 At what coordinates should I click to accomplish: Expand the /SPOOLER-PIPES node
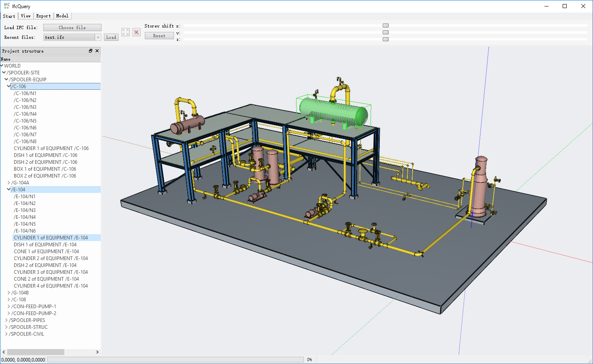(x=6, y=320)
